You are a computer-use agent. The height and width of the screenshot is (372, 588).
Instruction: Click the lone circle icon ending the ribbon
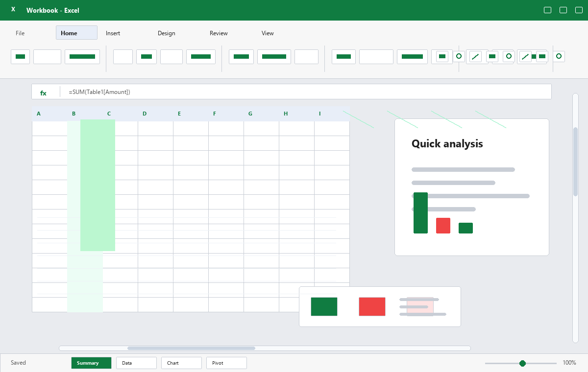coord(559,56)
